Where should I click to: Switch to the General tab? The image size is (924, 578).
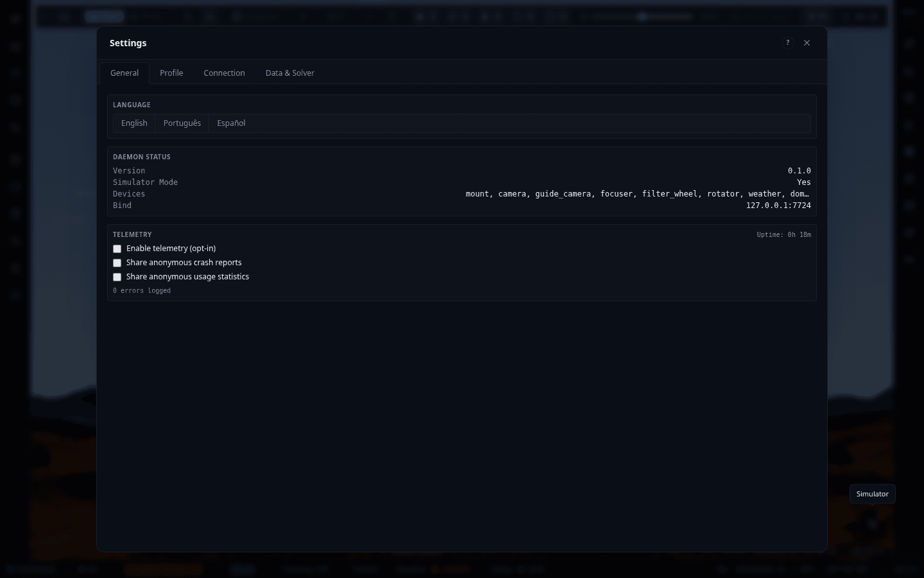pyautogui.click(x=124, y=73)
